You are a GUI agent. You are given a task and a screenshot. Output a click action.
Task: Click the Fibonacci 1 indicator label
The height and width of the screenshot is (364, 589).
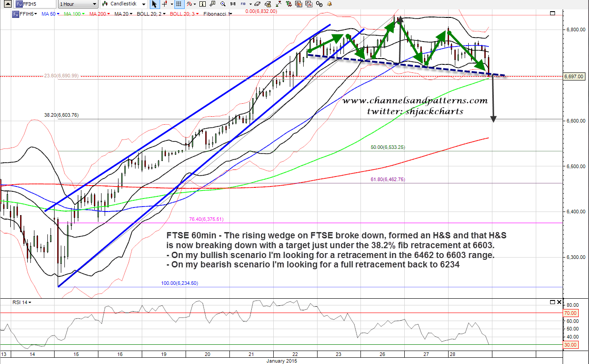pyautogui.click(x=217, y=13)
